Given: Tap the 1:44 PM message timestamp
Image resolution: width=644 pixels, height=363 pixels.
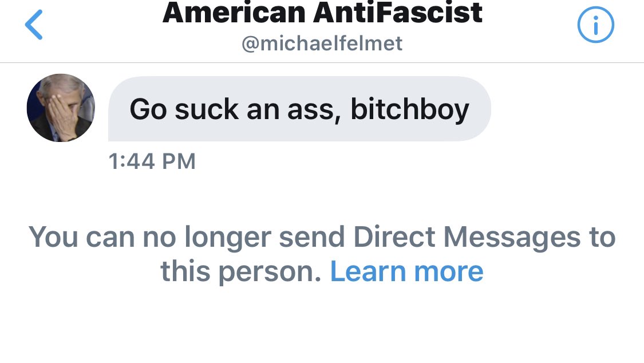Looking at the screenshot, I should coord(152,161).
